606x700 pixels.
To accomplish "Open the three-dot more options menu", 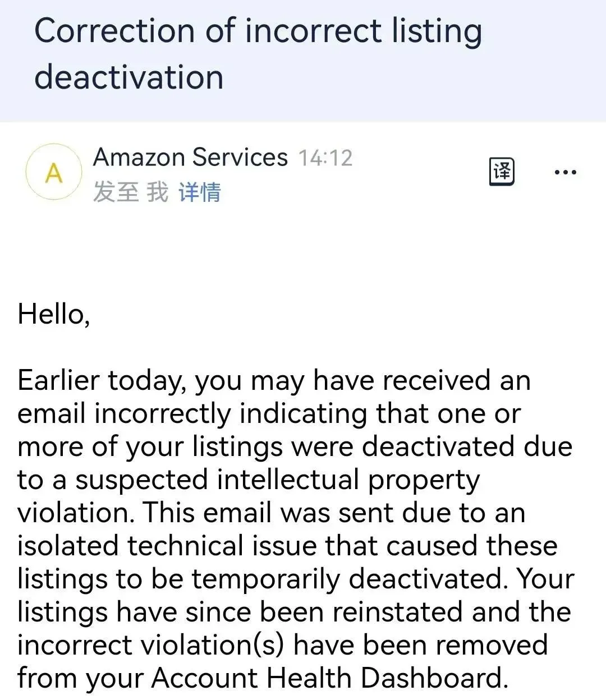I will pyautogui.click(x=565, y=172).
